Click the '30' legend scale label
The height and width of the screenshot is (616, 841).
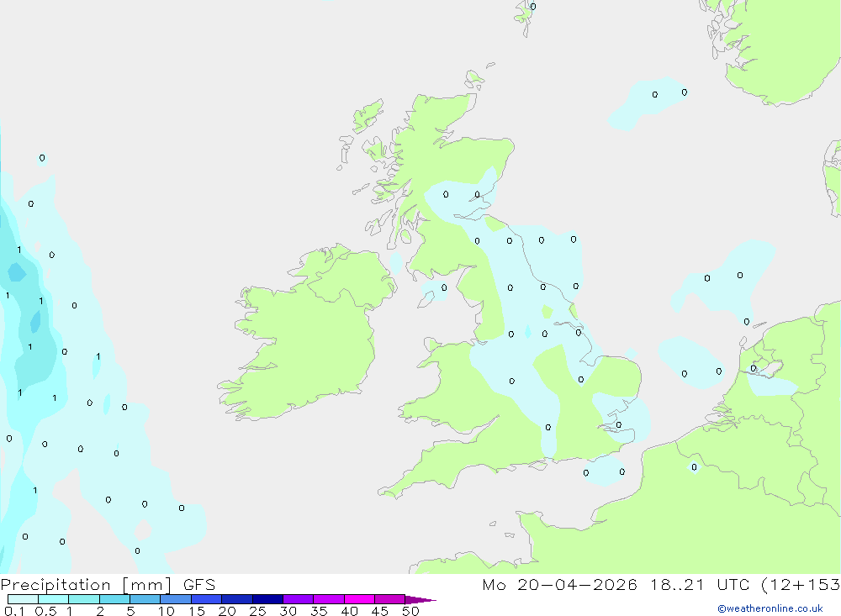288,611
